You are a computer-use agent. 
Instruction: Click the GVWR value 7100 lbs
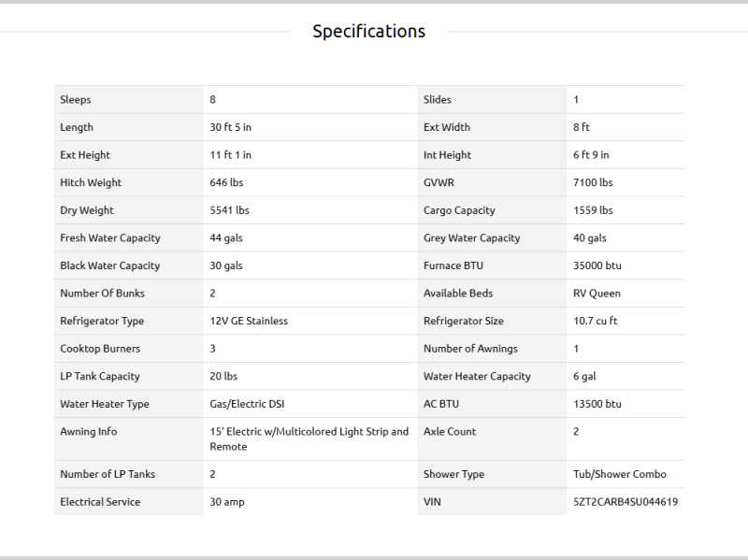point(593,183)
